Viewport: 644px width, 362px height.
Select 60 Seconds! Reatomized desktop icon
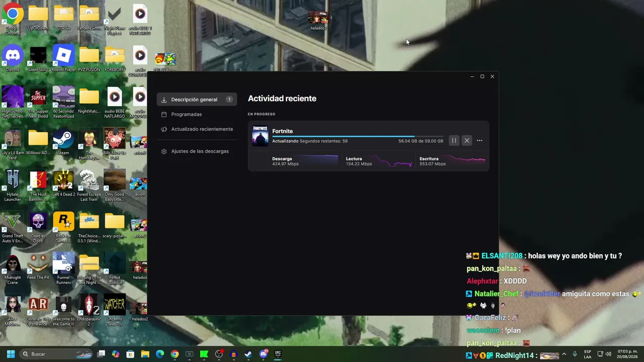coord(63,103)
